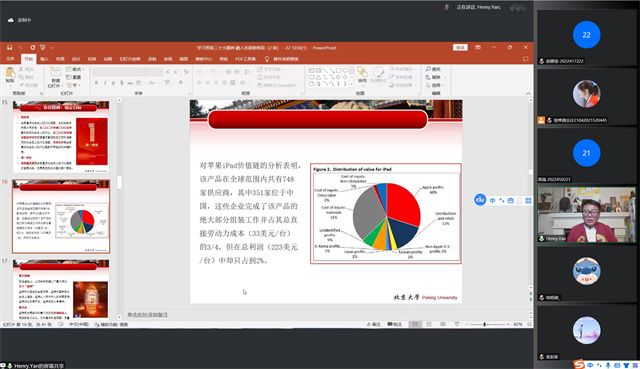This screenshot has height=369, width=640.
Task: Switch to the Help ribbon tab
Action: pyautogui.click(x=223, y=59)
